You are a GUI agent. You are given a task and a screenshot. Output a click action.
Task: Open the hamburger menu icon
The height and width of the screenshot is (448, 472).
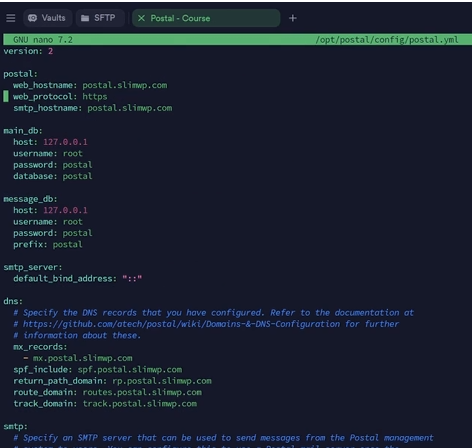point(11,18)
